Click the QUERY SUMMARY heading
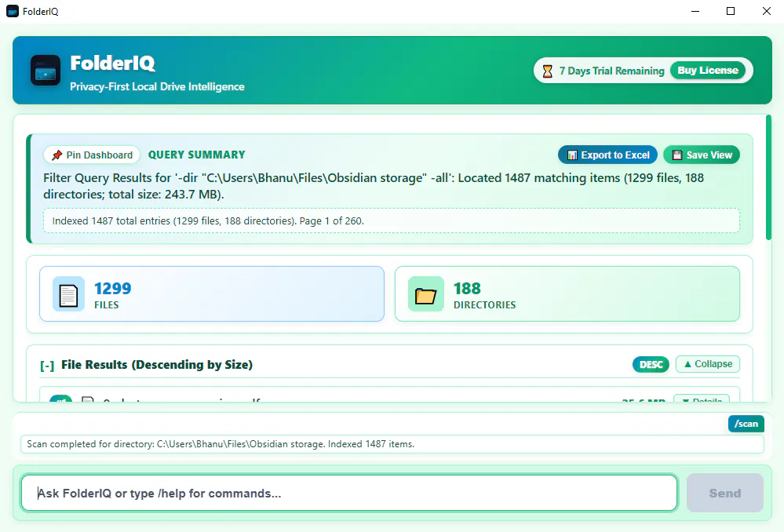 196,155
